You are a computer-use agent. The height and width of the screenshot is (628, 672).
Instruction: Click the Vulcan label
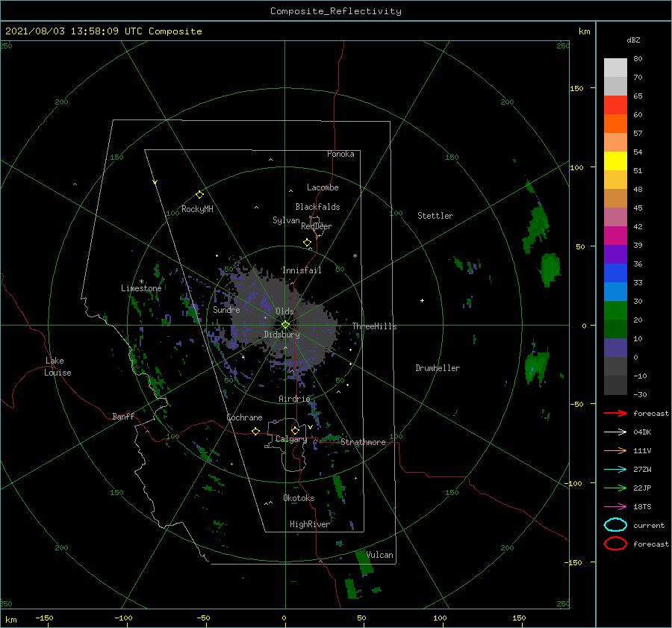pyautogui.click(x=379, y=555)
